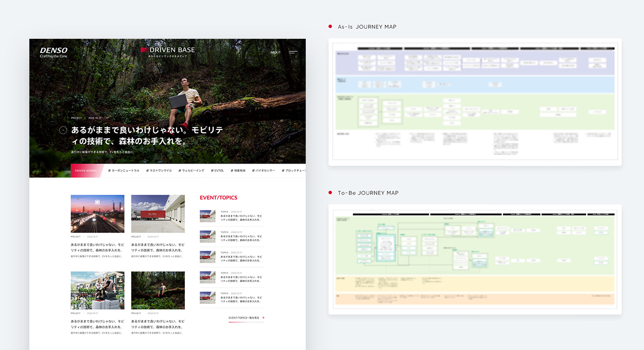Open the As-Is JOURNEY MAP image
644x350 pixels.
point(474,102)
